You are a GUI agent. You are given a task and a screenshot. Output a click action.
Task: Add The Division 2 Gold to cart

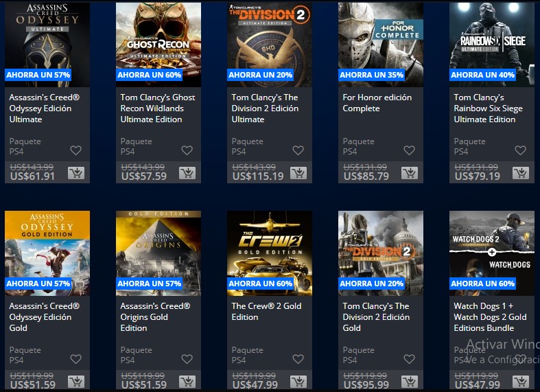coord(410,381)
